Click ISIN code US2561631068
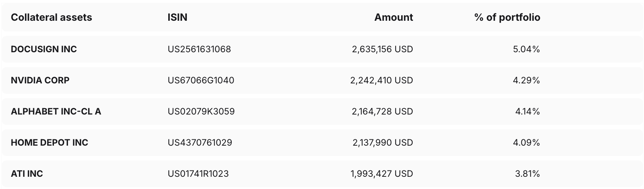This screenshot has width=644, height=189. [x=199, y=49]
